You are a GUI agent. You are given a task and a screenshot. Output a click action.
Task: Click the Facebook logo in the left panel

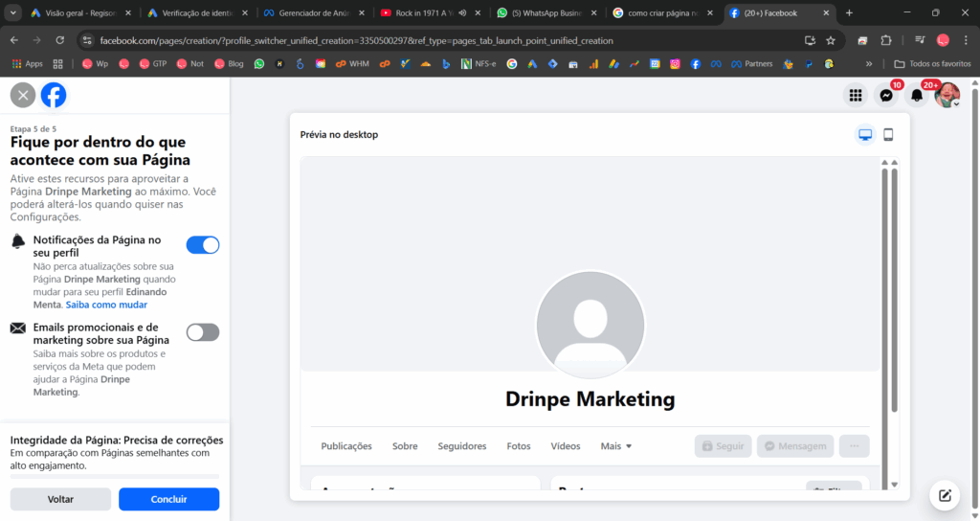[54, 96]
